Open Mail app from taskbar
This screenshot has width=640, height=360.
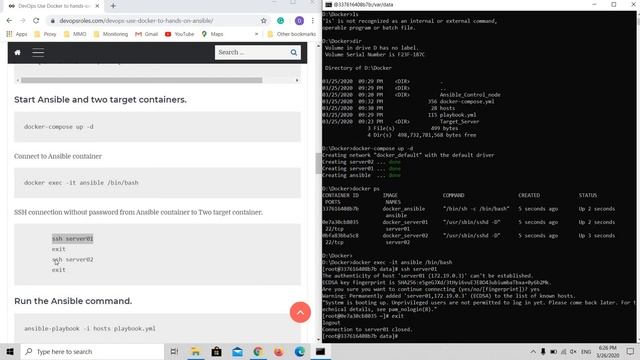tap(237, 351)
